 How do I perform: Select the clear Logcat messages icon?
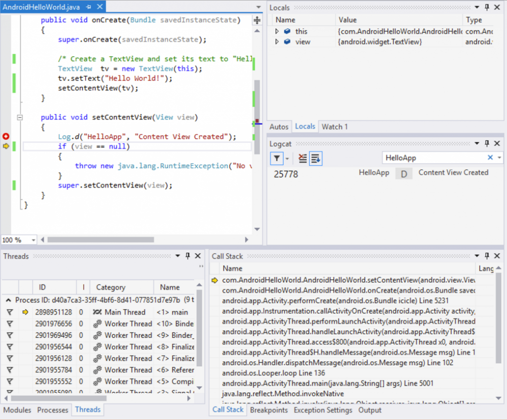coord(302,158)
